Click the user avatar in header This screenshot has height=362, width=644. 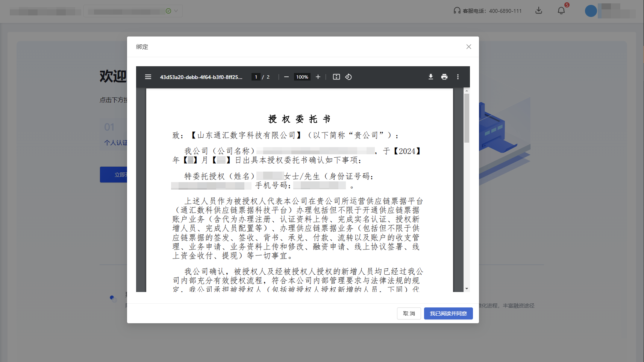[x=591, y=11]
